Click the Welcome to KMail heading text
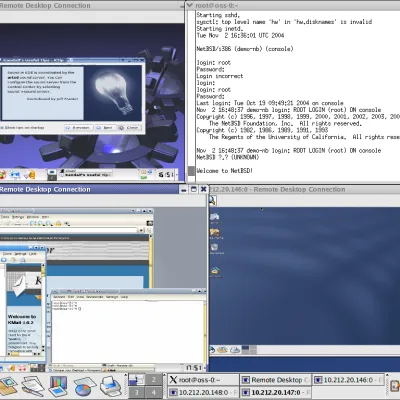400x400 pixels. (22, 319)
